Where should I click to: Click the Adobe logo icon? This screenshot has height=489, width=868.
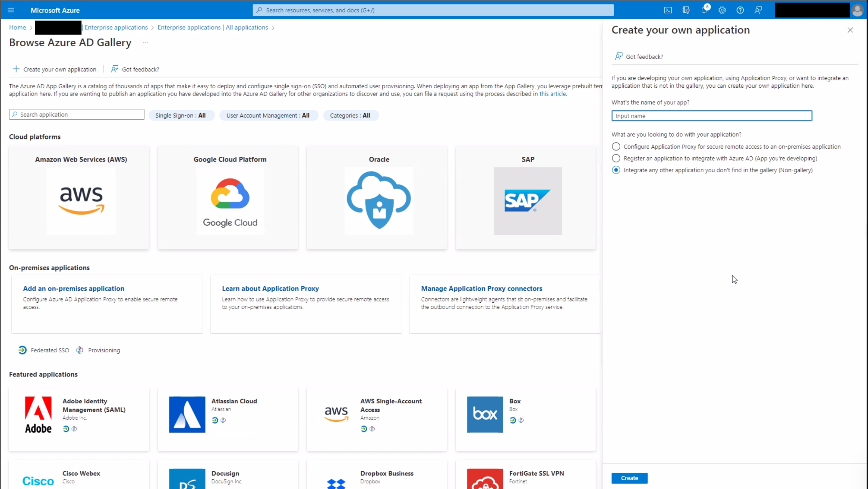tap(38, 414)
